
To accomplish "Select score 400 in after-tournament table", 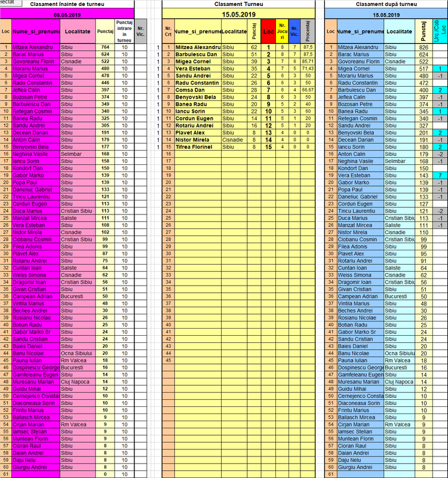I will click(x=424, y=90).
